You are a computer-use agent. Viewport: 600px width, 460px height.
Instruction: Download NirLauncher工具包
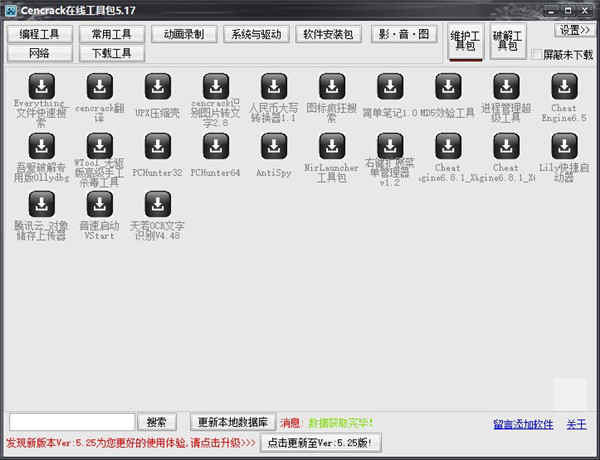point(332,146)
